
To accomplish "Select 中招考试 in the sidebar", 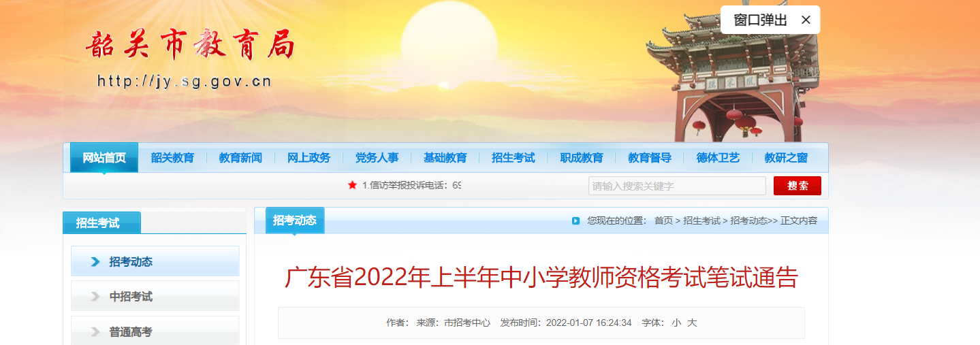I will [x=155, y=297].
